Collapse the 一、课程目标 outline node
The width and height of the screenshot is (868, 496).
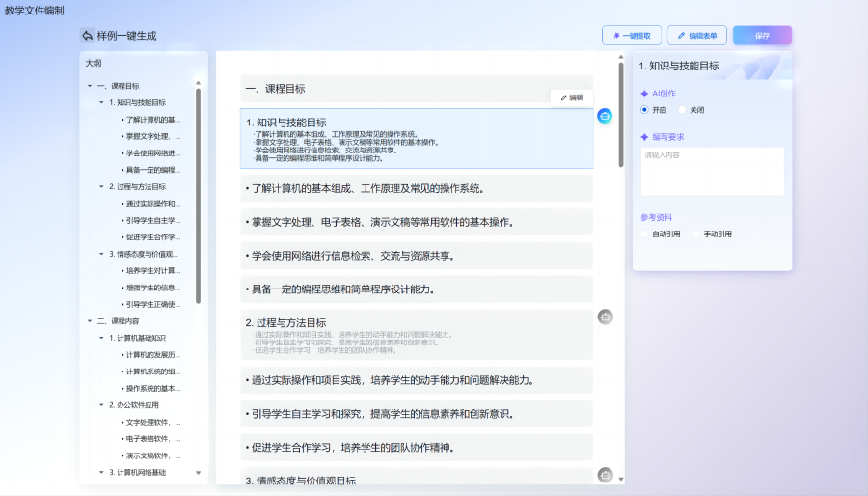90,86
